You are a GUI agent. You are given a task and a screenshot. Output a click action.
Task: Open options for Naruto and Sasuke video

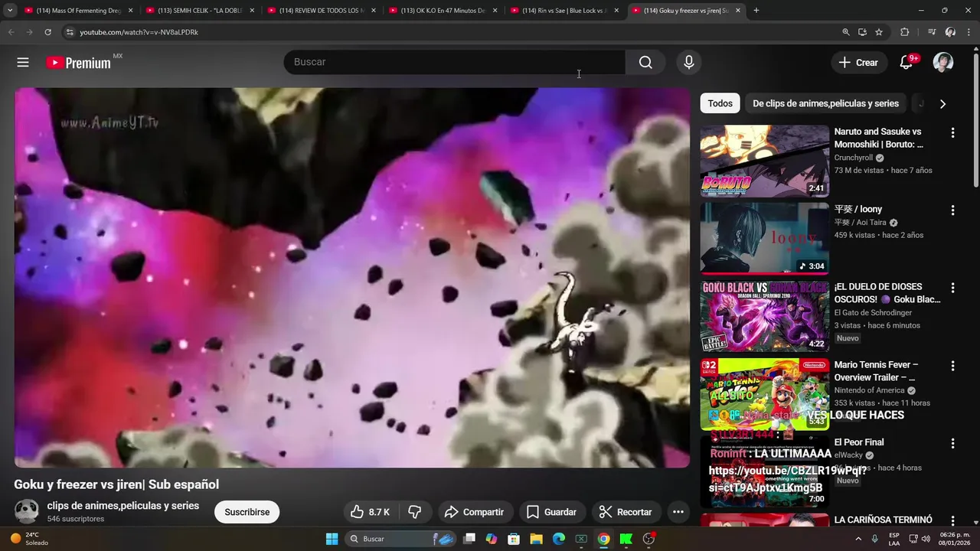[x=952, y=133]
